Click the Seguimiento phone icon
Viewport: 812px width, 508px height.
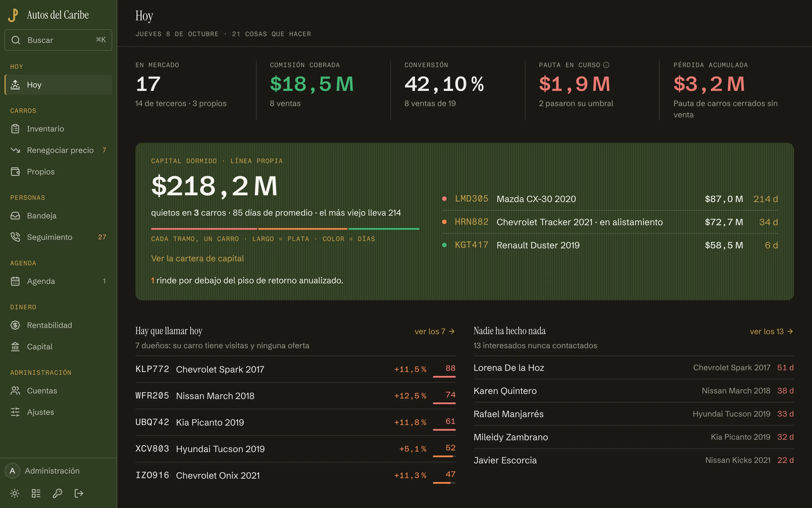point(15,237)
